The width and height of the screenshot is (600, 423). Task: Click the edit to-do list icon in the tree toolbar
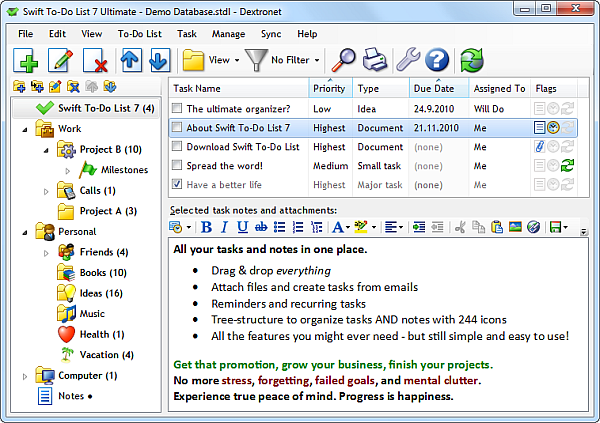55,87
